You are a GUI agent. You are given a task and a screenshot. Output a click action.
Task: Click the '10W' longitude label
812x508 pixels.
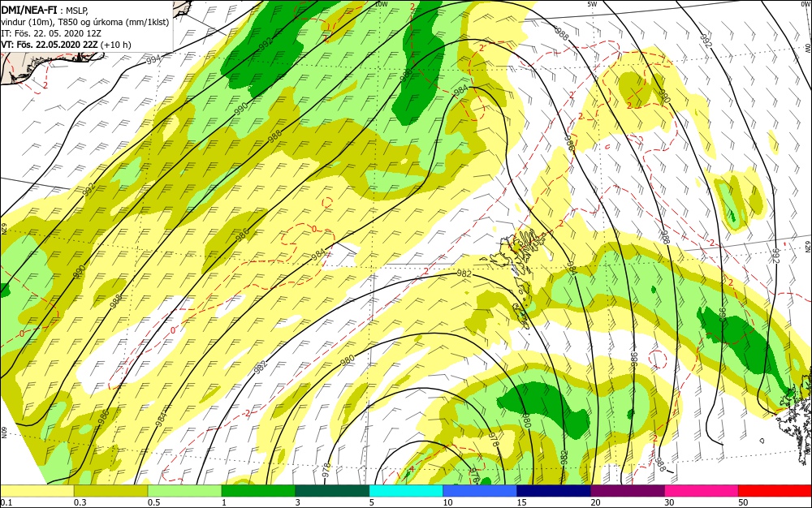[381, 4]
